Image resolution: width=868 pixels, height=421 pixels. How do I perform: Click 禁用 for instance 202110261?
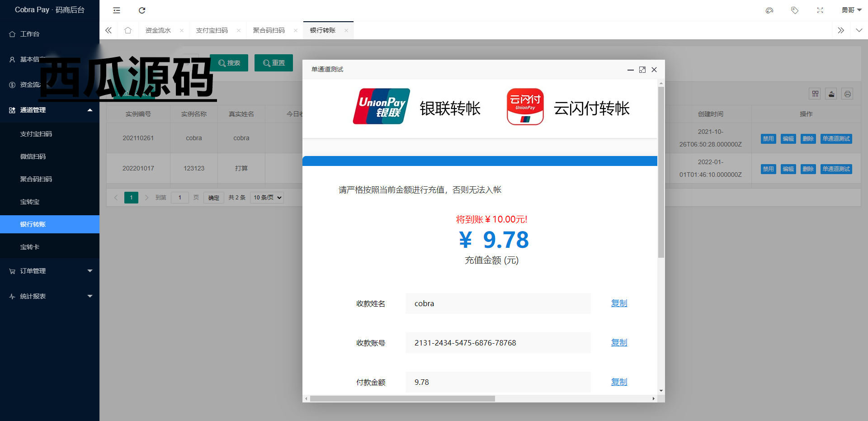(768, 138)
